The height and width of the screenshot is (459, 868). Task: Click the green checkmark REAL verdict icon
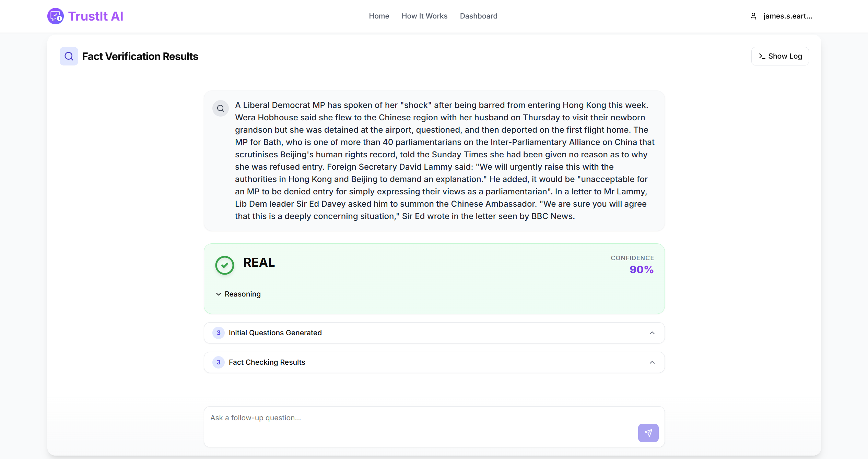coord(225,265)
